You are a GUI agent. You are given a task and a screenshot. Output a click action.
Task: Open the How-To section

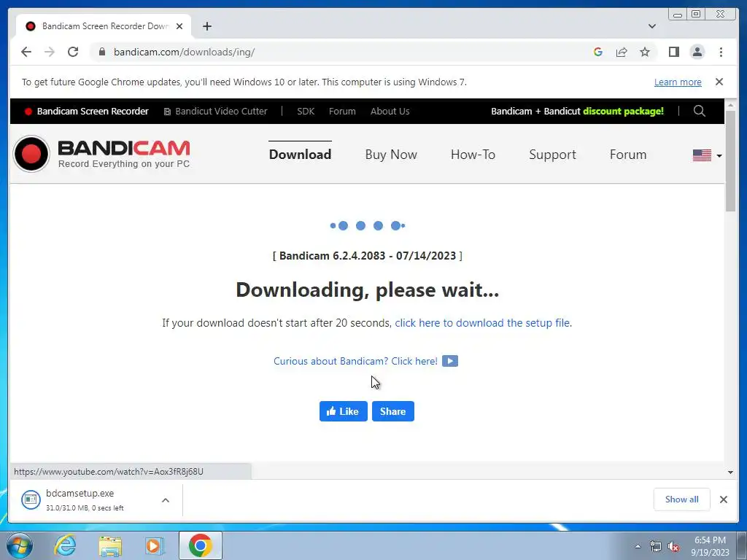pyautogui.click(x=473, y=155)
